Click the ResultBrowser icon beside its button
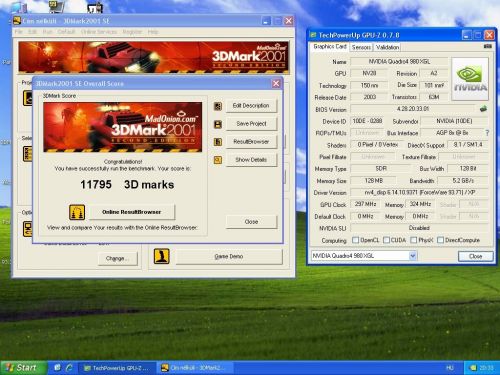The image size is (500, 375). coord(218,142)
